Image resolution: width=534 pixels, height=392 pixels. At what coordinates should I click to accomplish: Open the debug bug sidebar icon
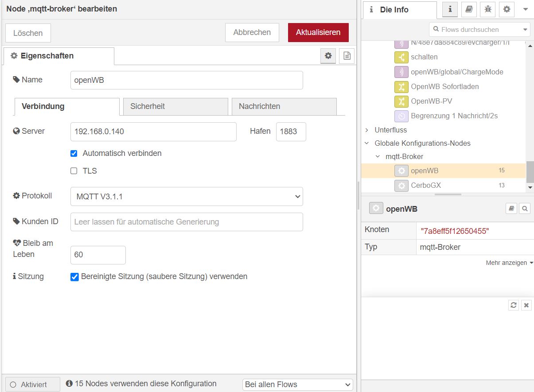487,9
